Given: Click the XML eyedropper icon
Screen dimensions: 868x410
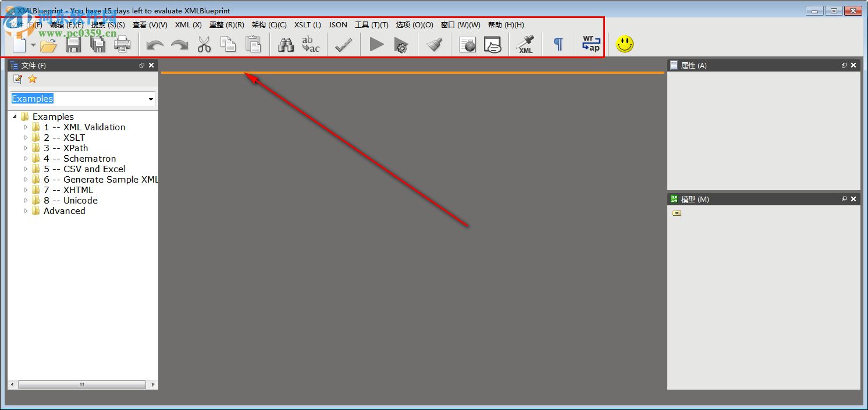Looking at the screenshot, I should (x=525, y=45).
